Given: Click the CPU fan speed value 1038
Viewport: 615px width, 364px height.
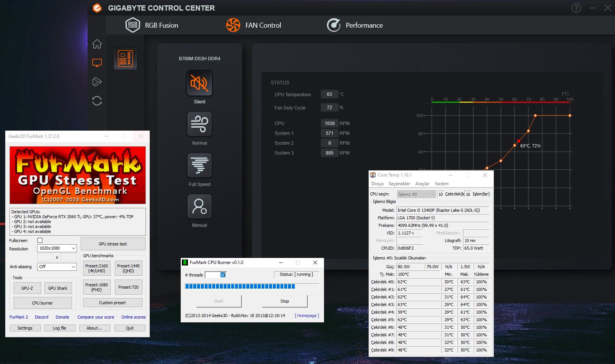Looking at the screenshot, I should pyautogui.click(x=329, y=123).
